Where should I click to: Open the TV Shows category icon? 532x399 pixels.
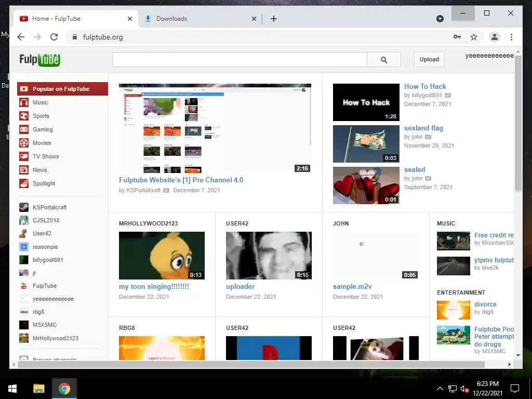[x=24, y=156]
